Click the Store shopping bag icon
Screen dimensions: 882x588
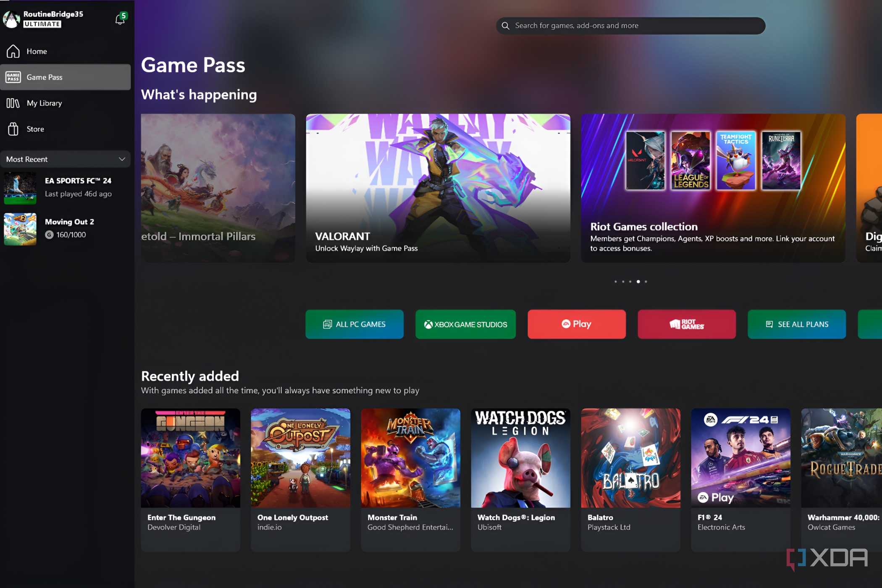[x=13, y=129]
